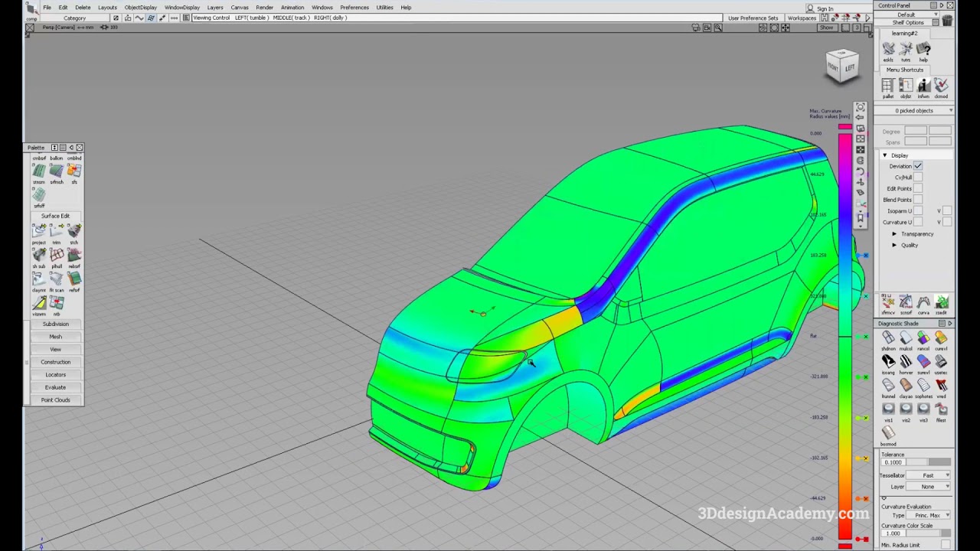Apply the shdnon diagnostic shade

coord(888,338)
